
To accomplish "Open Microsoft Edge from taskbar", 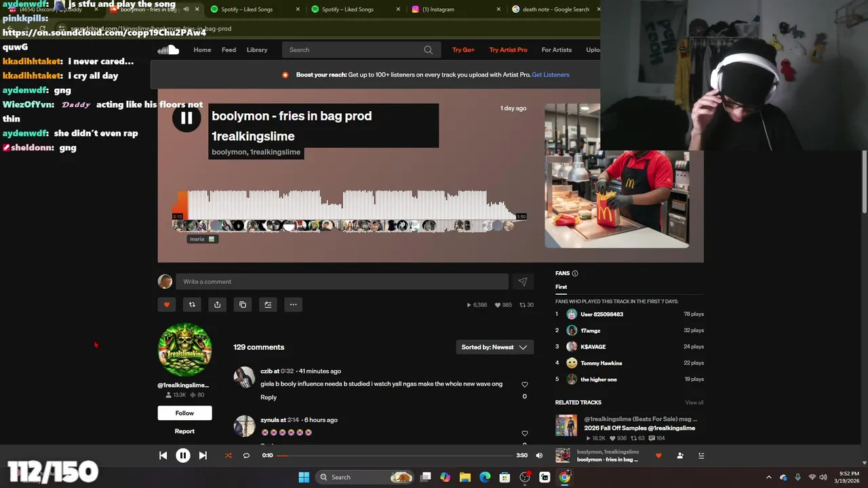I will tap(485, 477).
